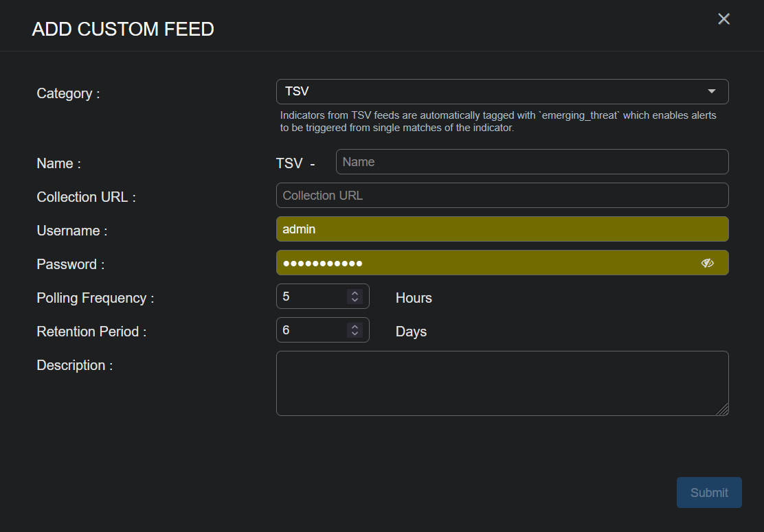Show the hidden password with eye icon

click(708, 263)
